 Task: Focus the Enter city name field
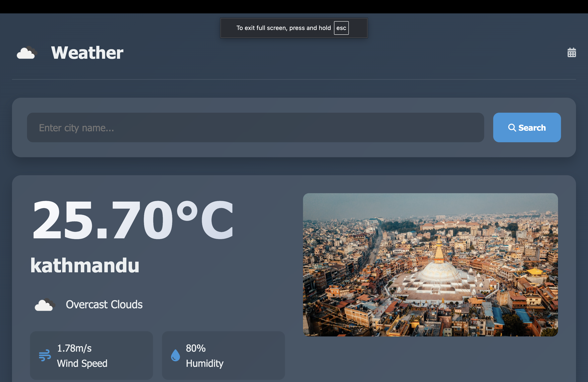point(255,128)
